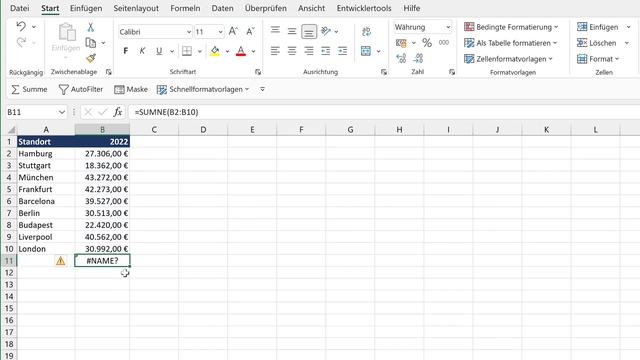Open font color dropdown arrow
Image resolution: width=640 pixels, height=360 pixels.
tap(253, 51)
